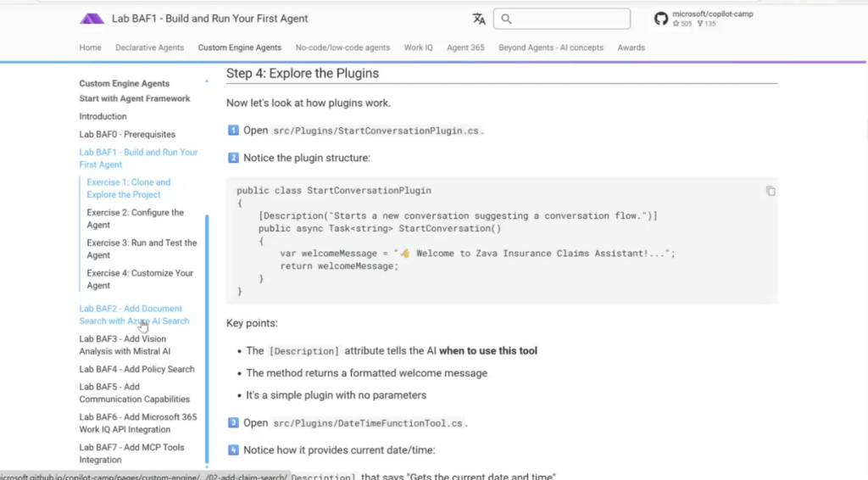Viewport: 868px width, 480px height.
Task: Copy the StartConversationPlugin code block
Action: tap(770, 191)
